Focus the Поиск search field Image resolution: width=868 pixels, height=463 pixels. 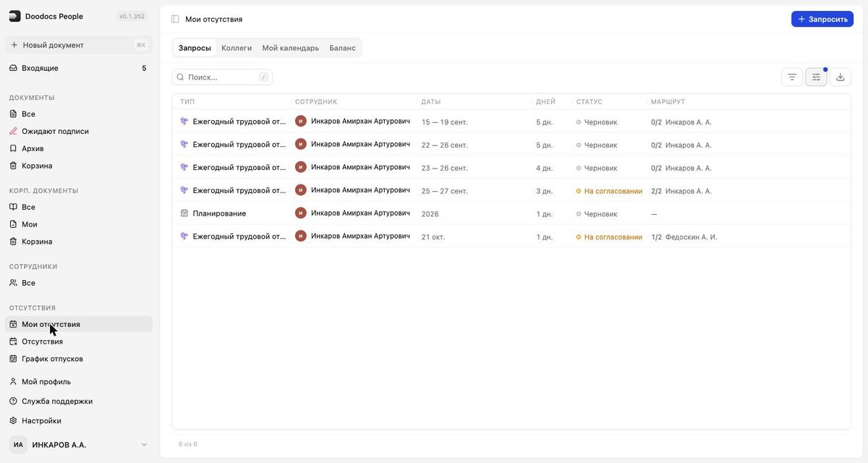pyautogui.click(x=222, y=77)
